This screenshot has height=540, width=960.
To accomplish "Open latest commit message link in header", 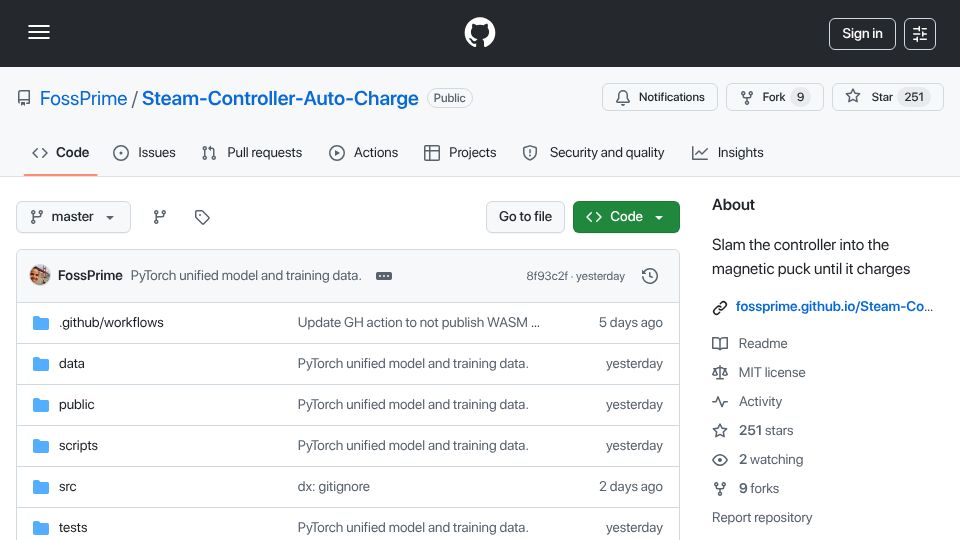I will pos(246,276).
